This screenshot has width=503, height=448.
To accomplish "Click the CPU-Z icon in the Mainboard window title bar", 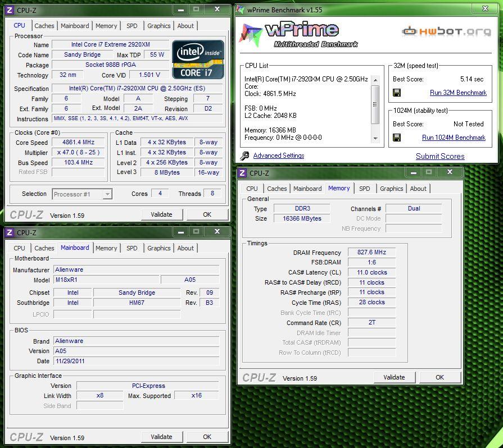I will [x=10, y=232].
